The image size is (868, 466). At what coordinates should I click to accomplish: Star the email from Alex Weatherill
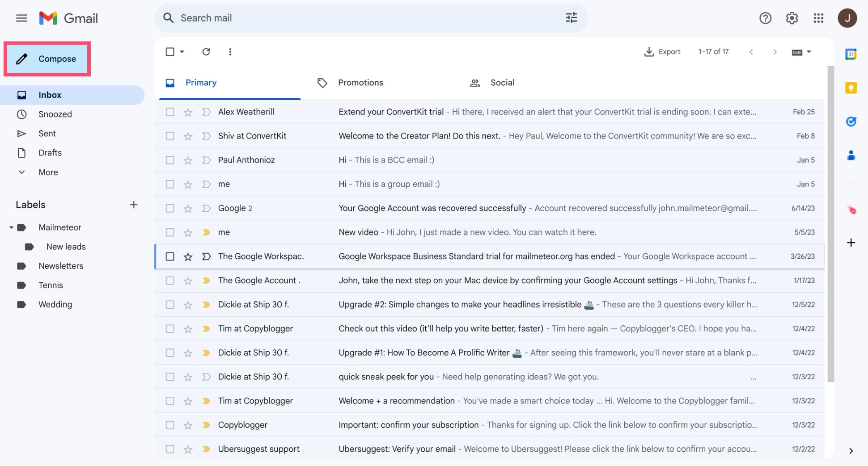pyautogui.click(x=188, y=112)
